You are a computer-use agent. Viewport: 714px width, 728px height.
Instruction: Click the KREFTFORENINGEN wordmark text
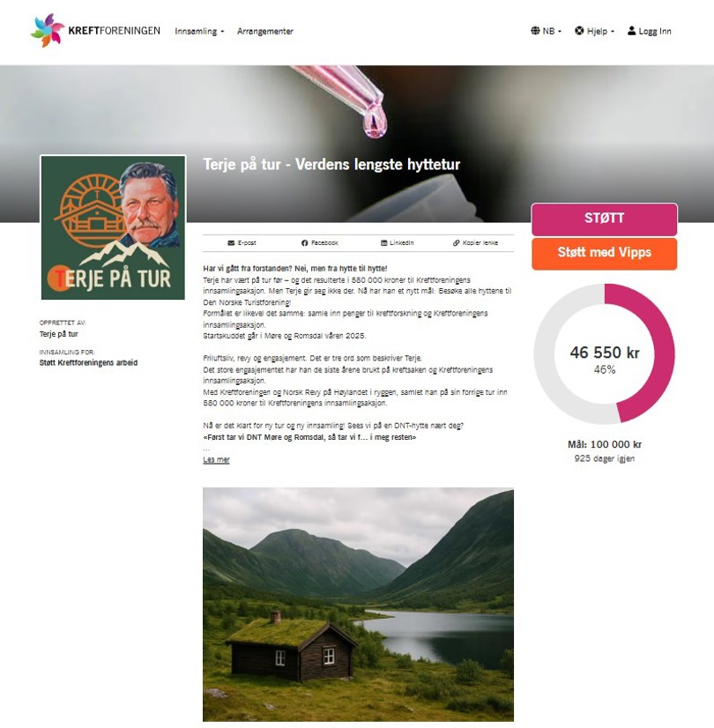tap(115, 31)
